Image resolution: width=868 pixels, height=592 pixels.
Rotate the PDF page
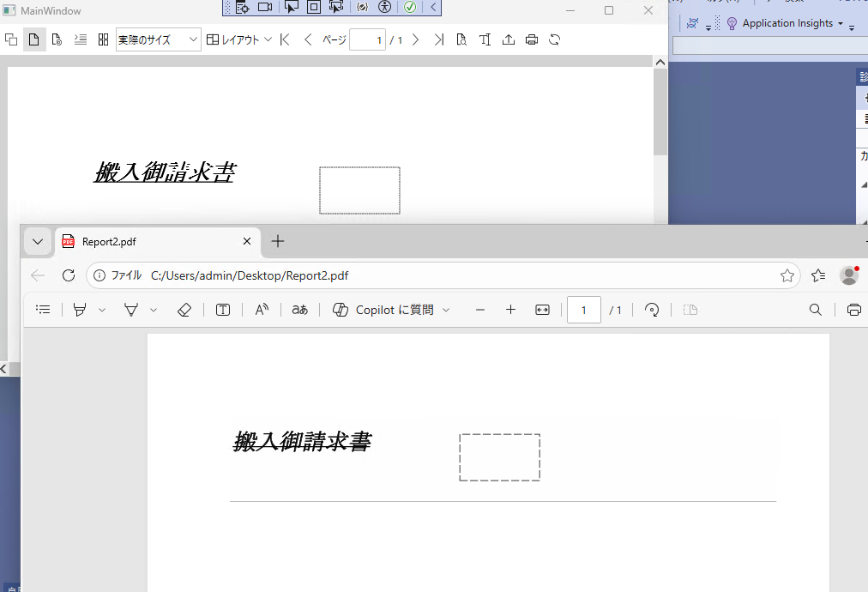652,310
